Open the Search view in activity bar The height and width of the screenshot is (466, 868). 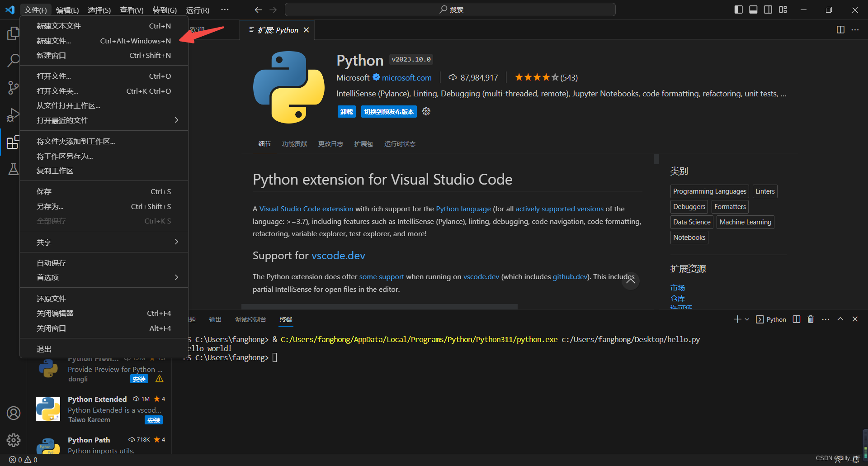13,61
